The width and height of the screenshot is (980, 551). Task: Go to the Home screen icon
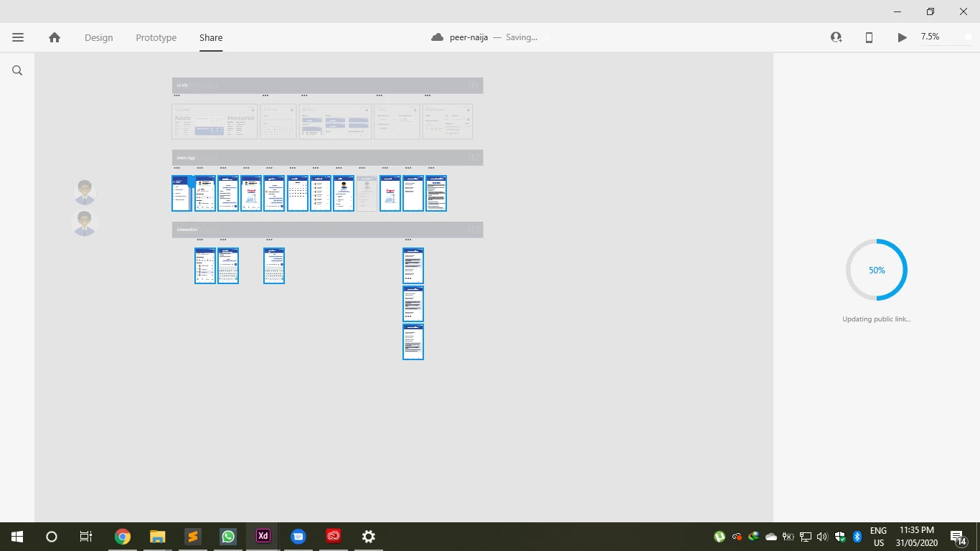[55, 37]
